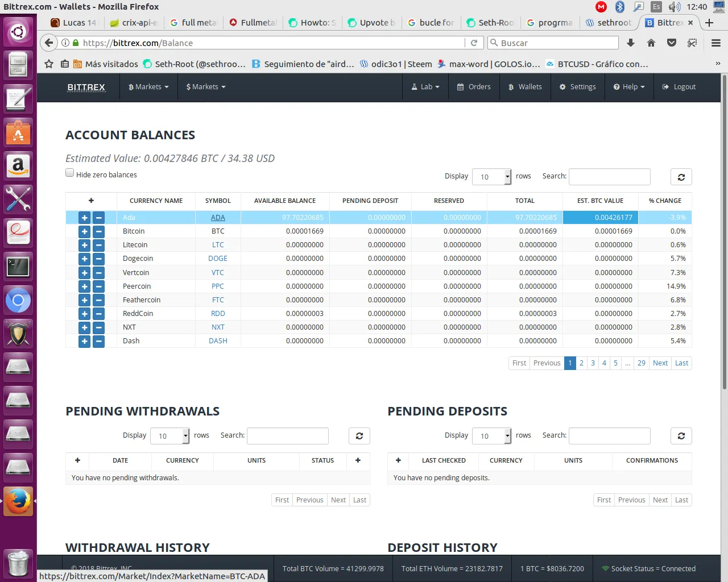Click the withdraw minus icon for Dogecoin
The image size is (728, 582).
click(98, 259)
